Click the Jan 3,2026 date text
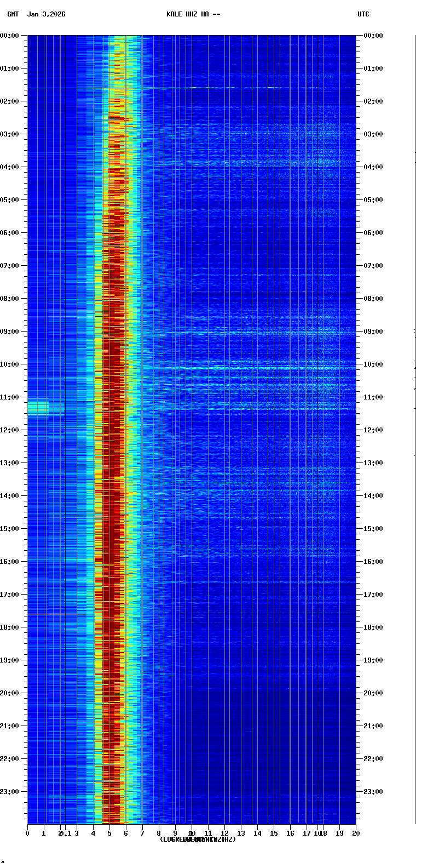This screenshot has height=868, width=439. click(46, 14)
